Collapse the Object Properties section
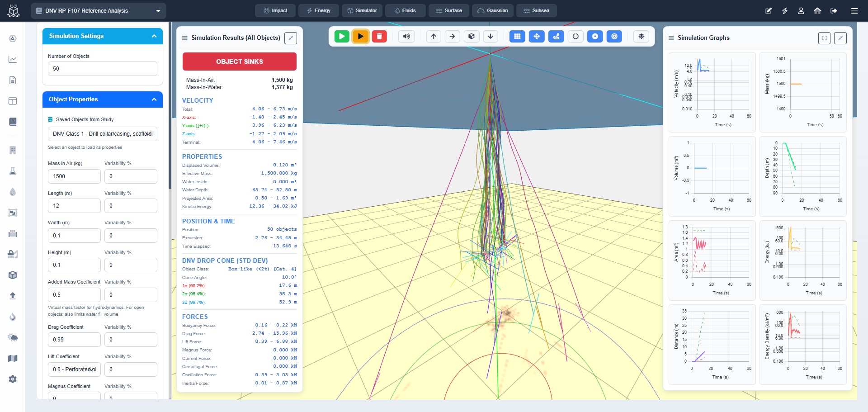The image size is (868, 412). point(154,99)
